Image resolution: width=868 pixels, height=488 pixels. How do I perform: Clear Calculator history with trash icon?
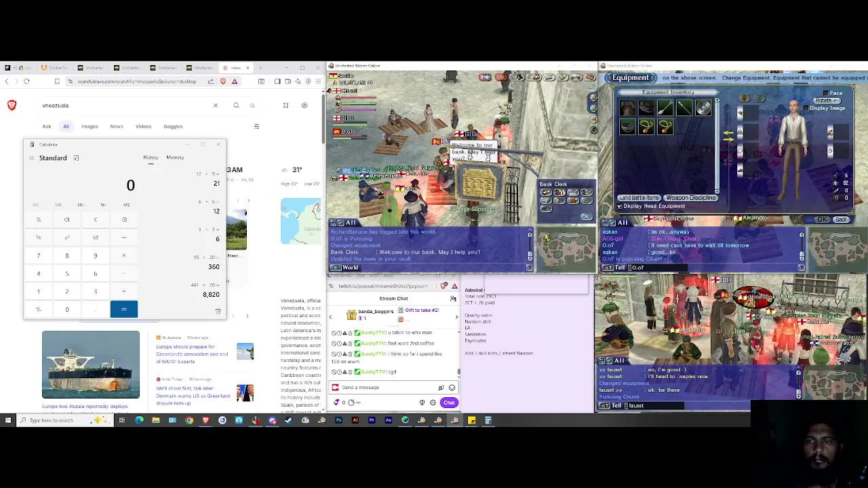[x=218, y=311]
